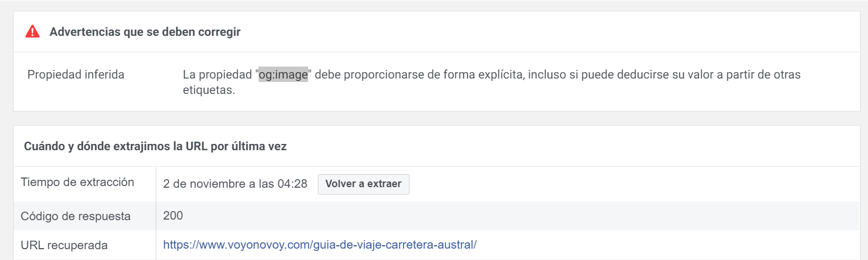Viewport: 868px width, 260px height.
Task: Click the Propiedad inferida label
Action: (76, 75)
